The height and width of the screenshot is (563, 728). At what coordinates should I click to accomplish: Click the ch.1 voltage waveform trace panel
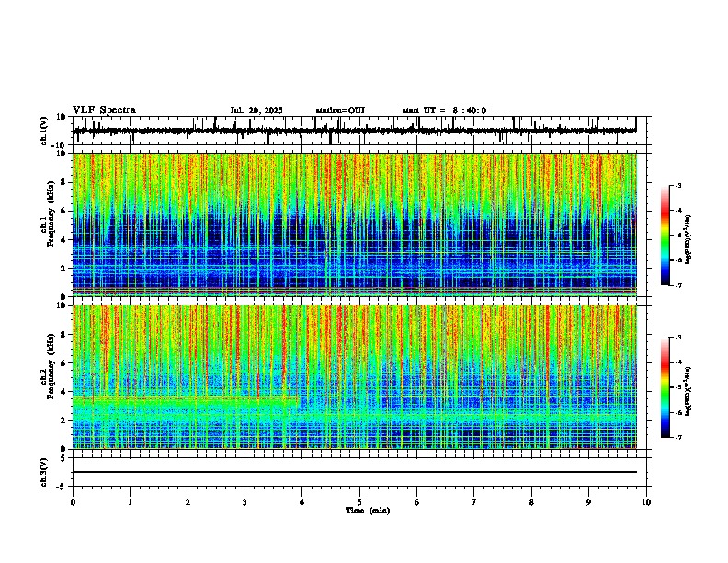[359, 131]
